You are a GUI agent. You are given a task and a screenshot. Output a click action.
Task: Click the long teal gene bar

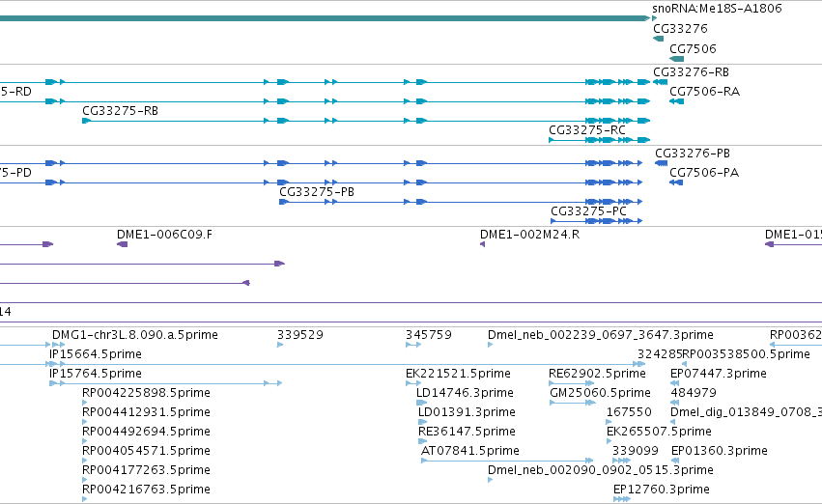tap(325, 18)
